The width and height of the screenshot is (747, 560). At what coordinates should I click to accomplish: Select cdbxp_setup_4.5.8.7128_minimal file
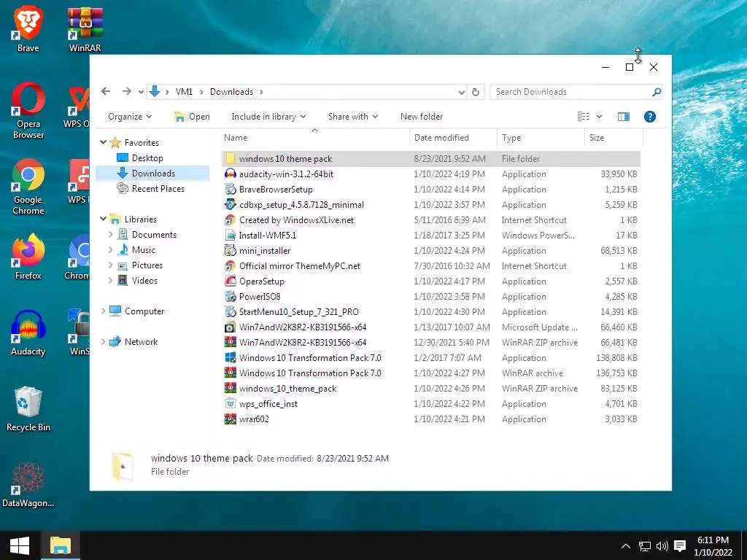pyautogui.click(x=431, y=205)
